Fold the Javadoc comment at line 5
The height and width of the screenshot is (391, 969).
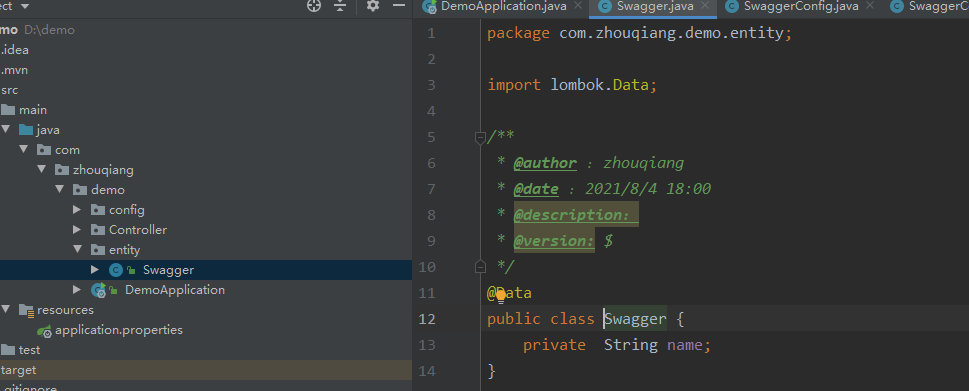480,137
